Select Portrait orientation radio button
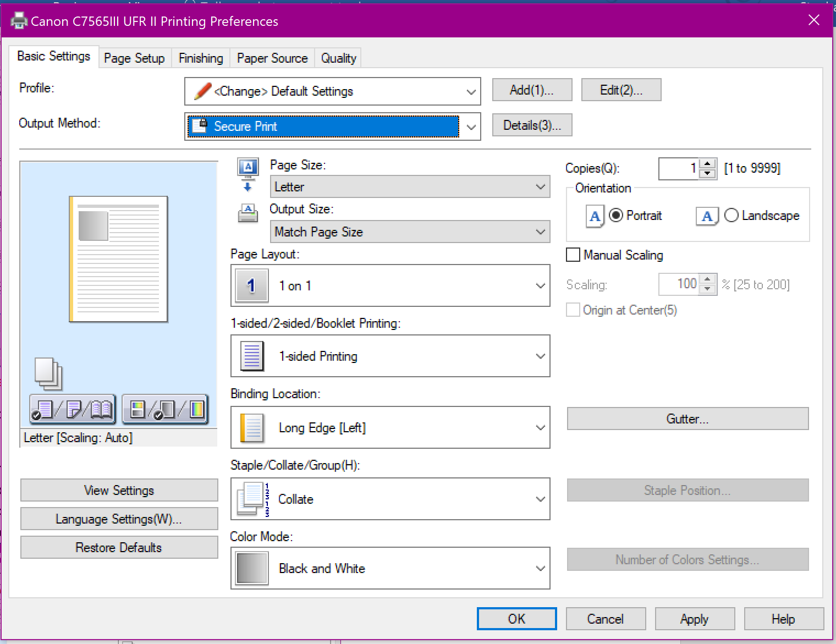836x644 pixels. [x=616, y=215]
